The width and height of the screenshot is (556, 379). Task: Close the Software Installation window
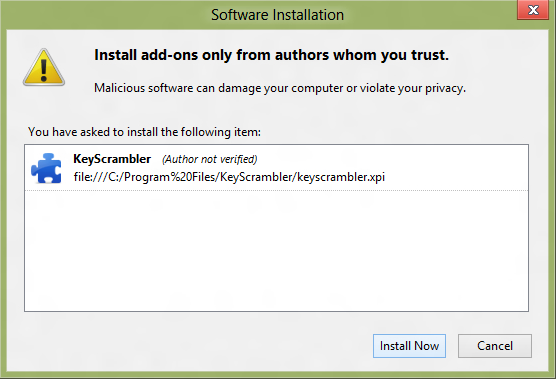(x=533, y=10)
